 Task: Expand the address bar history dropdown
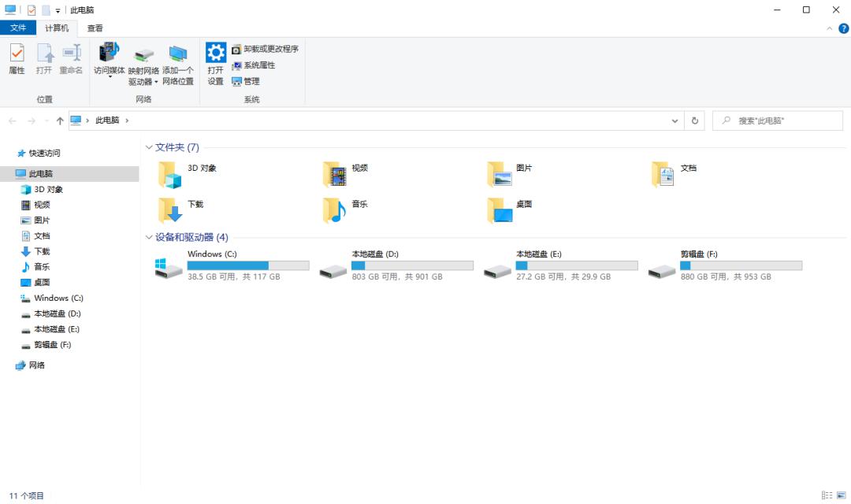point(674,120)
